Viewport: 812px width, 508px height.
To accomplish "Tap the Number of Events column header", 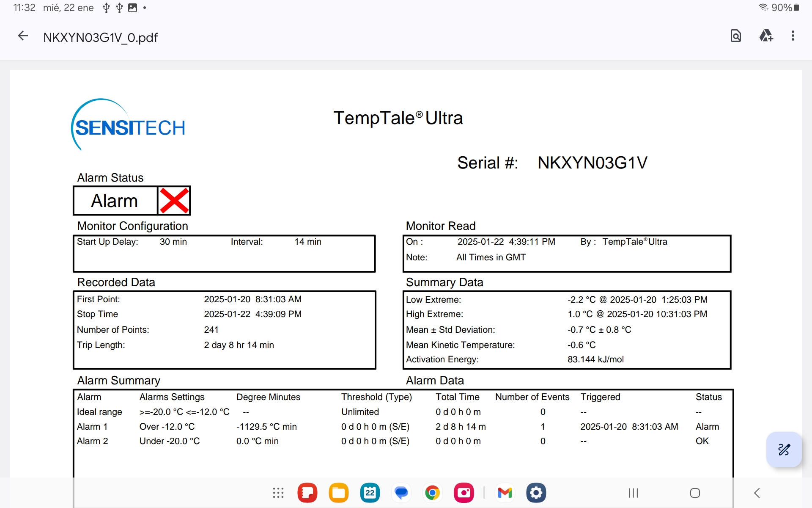I will 532,397.
